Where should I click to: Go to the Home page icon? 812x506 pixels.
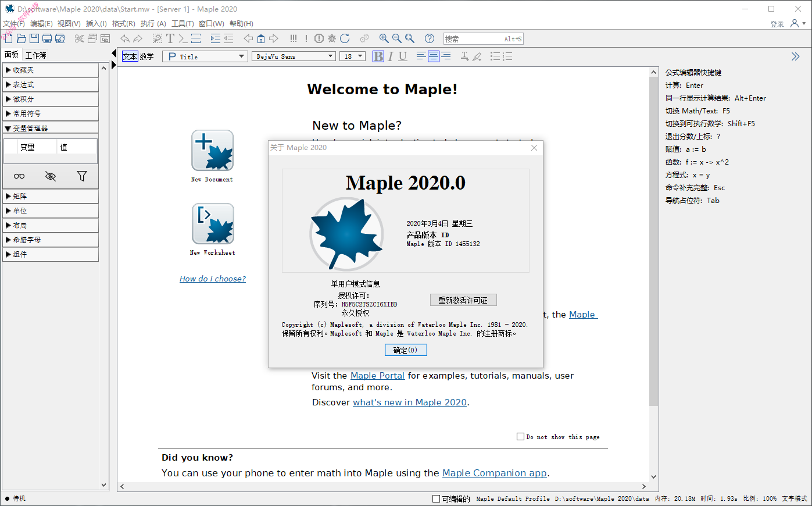[x=261, y=38]
